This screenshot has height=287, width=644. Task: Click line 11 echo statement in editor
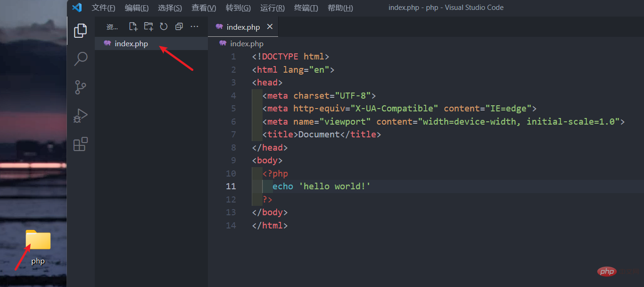tap(321, 186)
